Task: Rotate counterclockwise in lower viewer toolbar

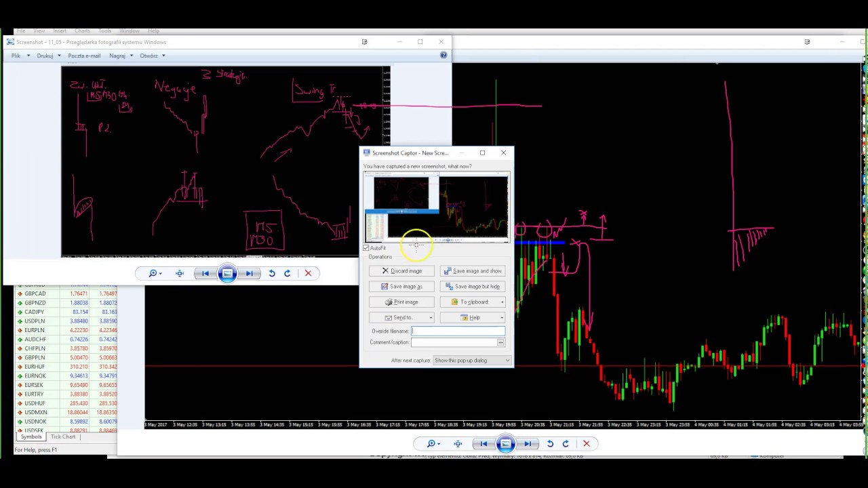Action: [550, 444]
